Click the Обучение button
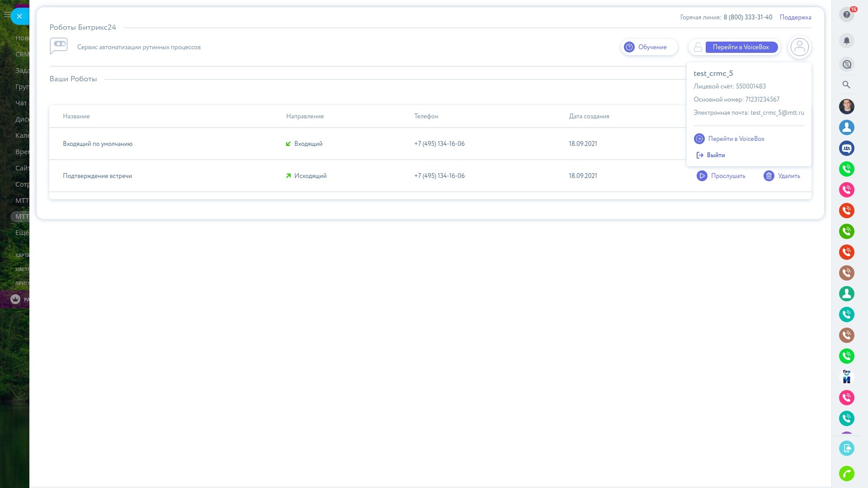868x488 pixels. click(648, 47)
